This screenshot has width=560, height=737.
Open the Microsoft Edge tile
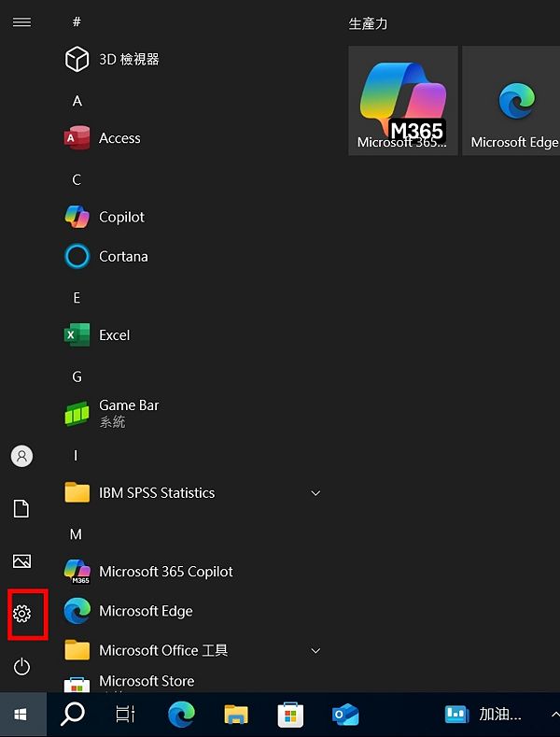coord(513,101)
